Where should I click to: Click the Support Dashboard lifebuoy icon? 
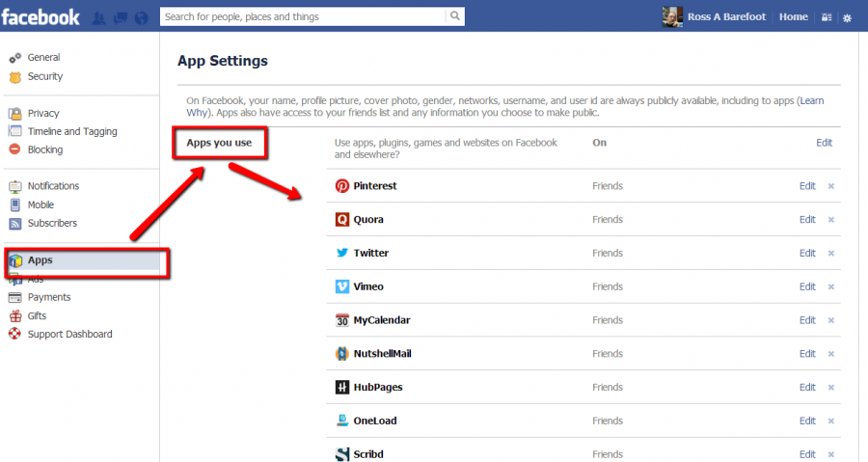pos(14,334)
